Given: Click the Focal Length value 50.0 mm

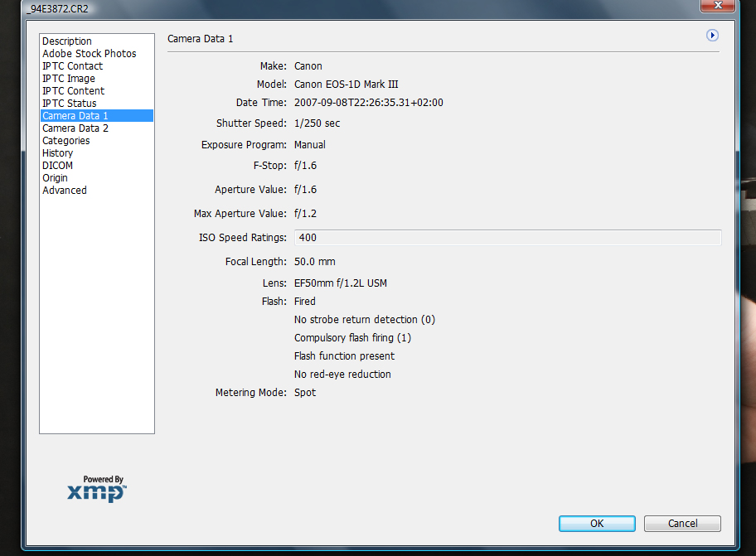Looking at the screenshot, I should point(315,262).
